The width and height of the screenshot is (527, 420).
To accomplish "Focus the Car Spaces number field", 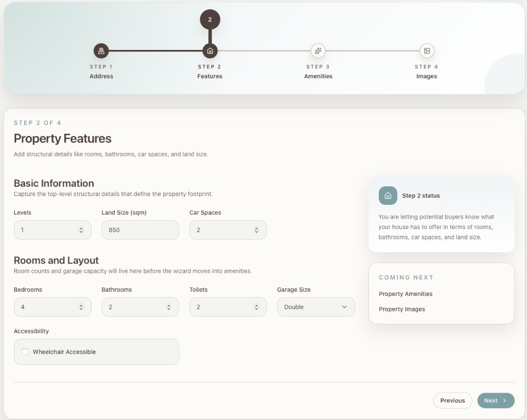I will (228, 230).
